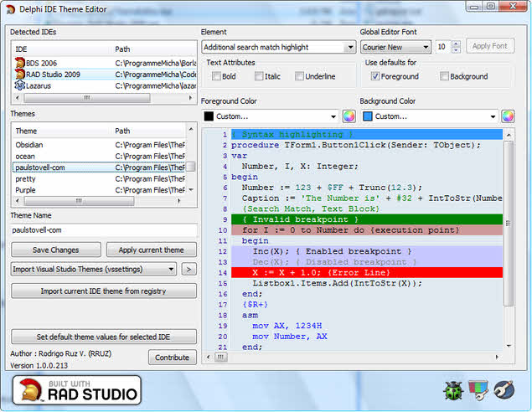Screen dimensions: 532x412
Task: Click the mov AX, 1234H assembler line
Action: click(287, 326)
